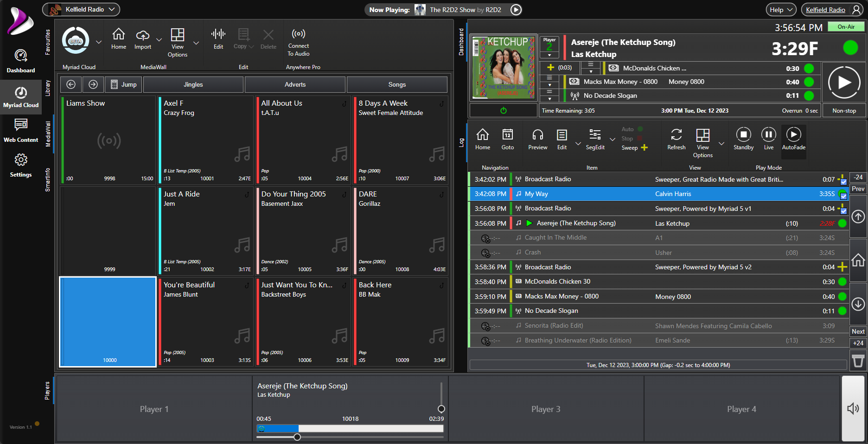Open the SmartInfo vertical tab
This screenshot has width=868, height=444.
click(48, 180)
